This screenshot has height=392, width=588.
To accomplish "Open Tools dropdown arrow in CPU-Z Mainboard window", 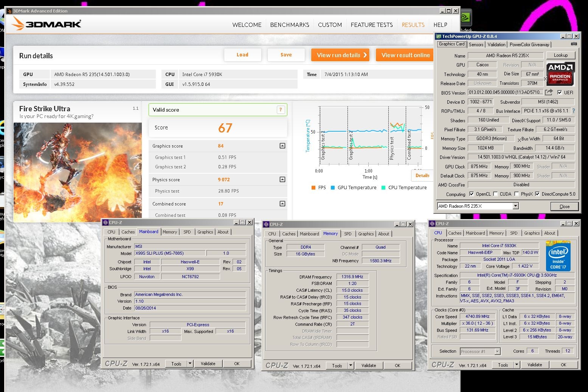I will tap(190, 364).
